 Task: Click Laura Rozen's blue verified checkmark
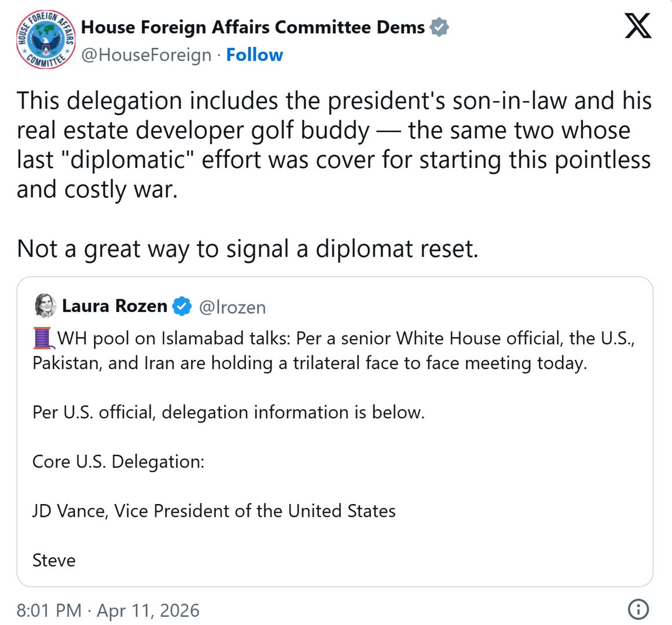click(182, 306)
